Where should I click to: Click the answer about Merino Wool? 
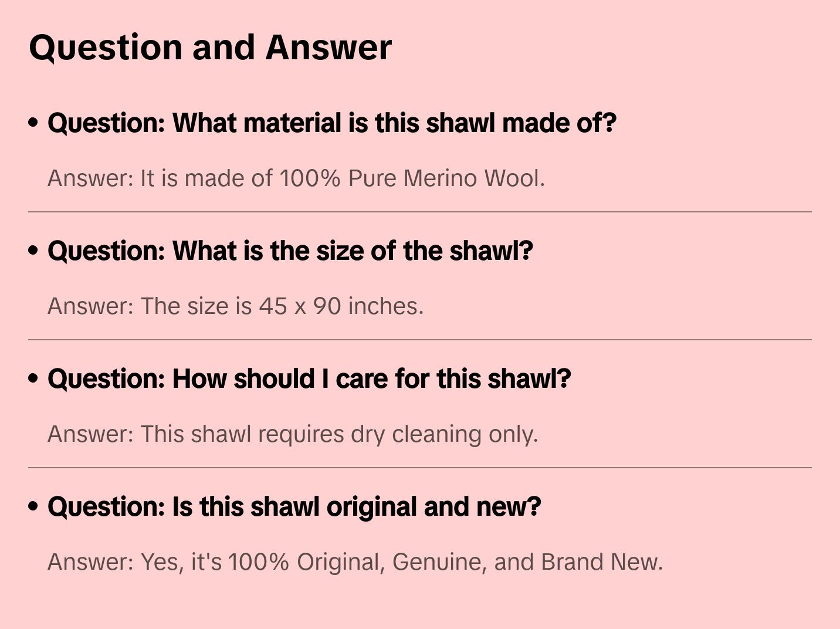coord(296,178)
